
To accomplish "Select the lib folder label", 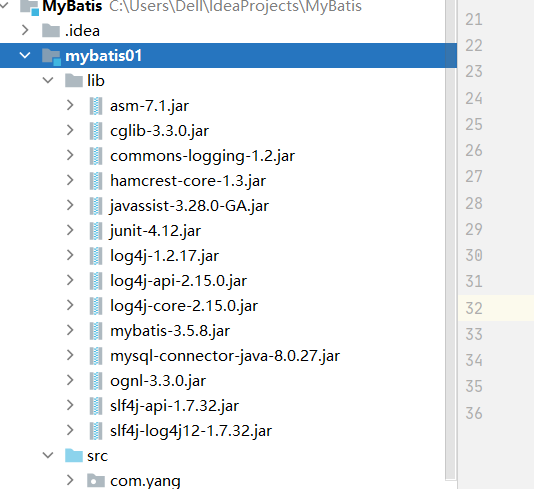I will tap(96, 81).
